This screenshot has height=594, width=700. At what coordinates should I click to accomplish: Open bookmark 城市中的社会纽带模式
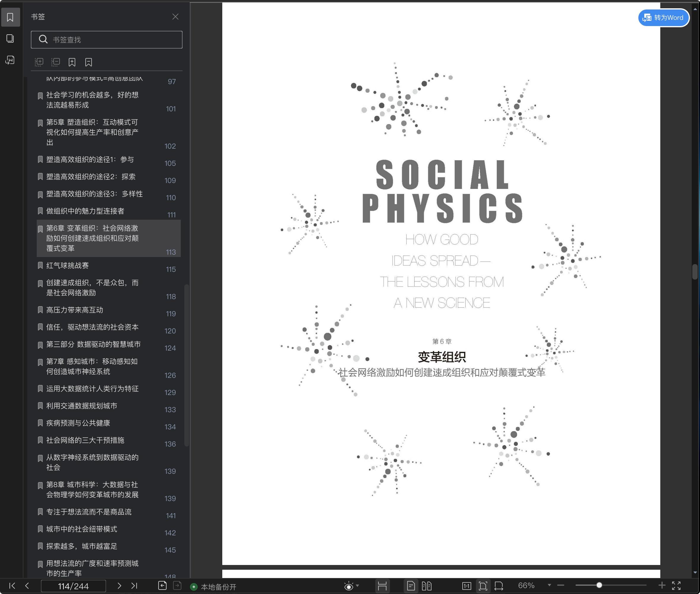pos(108,530)
